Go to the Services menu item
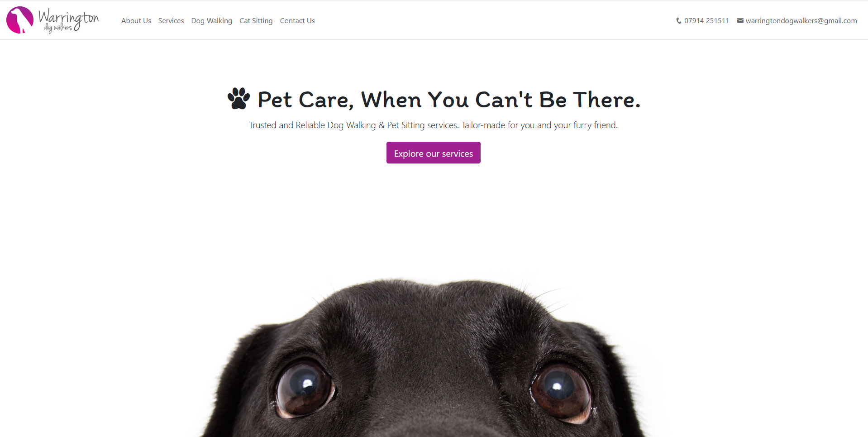 171,21
